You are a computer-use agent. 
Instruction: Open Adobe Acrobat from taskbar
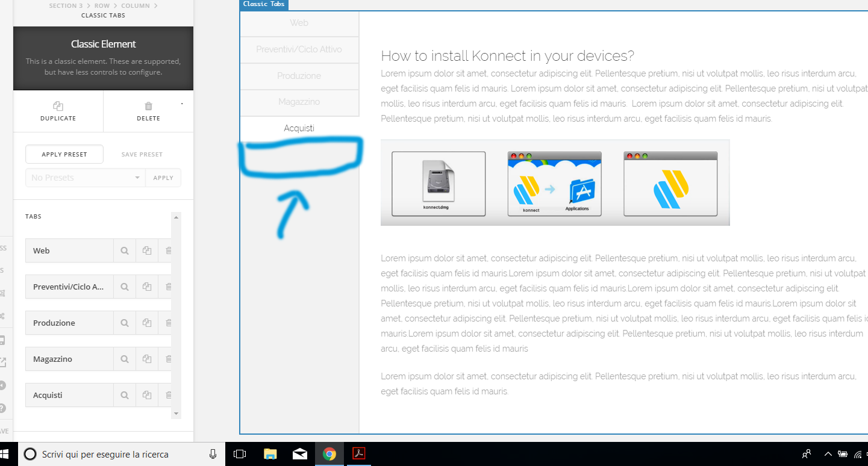[x=359, y=454]
